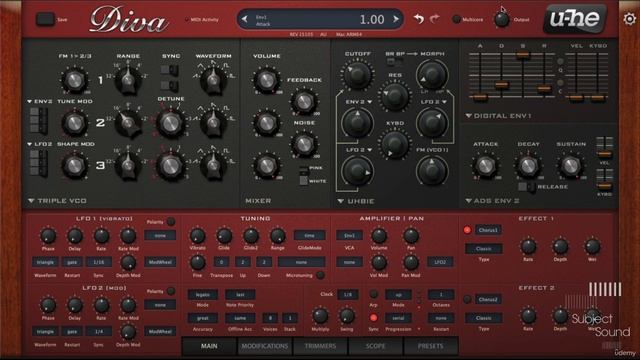Toggle the arpeggiator Sync button
The height and width of the screenshot is (360, 640).
pos(373,318)
